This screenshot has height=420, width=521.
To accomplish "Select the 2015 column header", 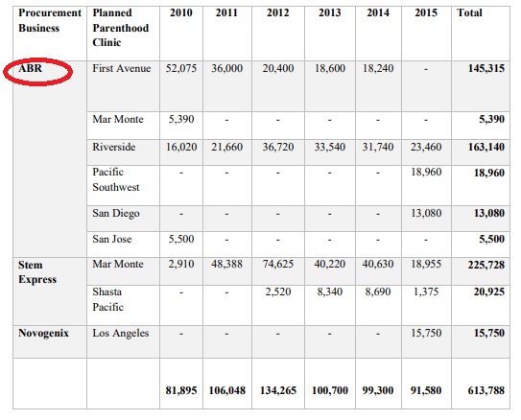I will pyautogui.click(x=426, y=12).
